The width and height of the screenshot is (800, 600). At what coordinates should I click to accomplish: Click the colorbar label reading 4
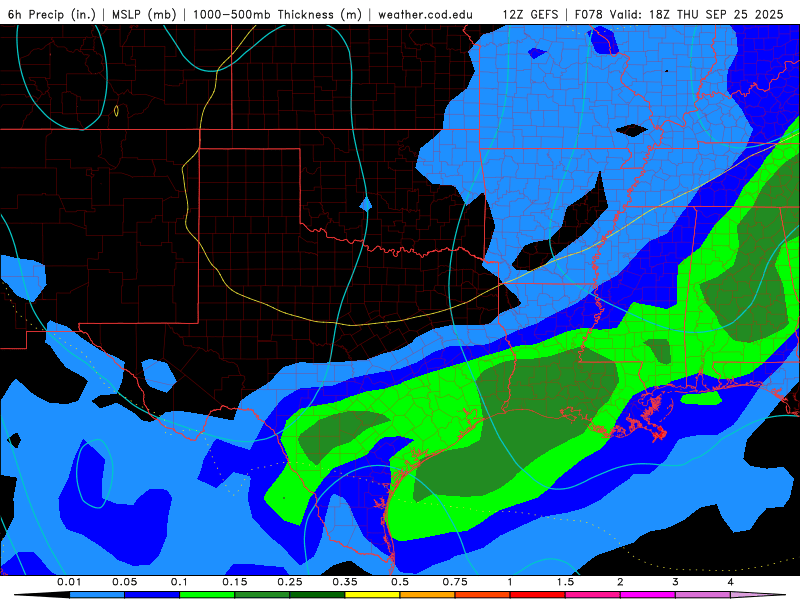point(730,582)
